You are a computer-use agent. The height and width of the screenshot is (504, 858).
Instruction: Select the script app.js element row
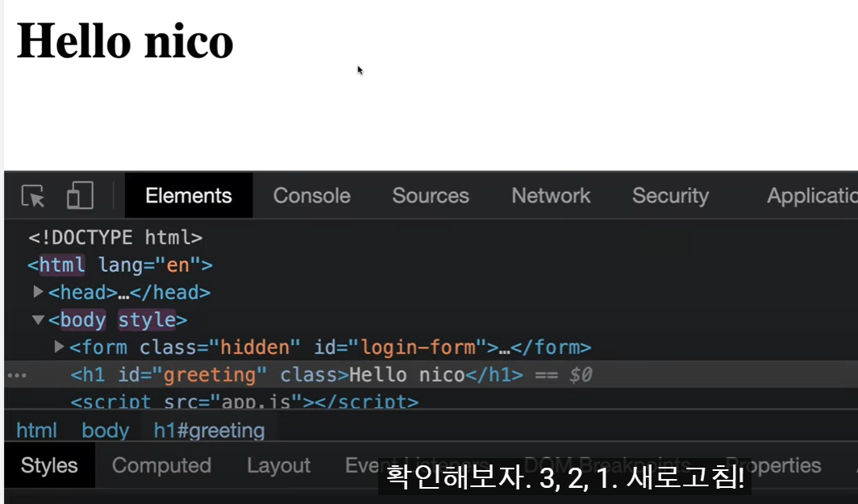point(244,402)
